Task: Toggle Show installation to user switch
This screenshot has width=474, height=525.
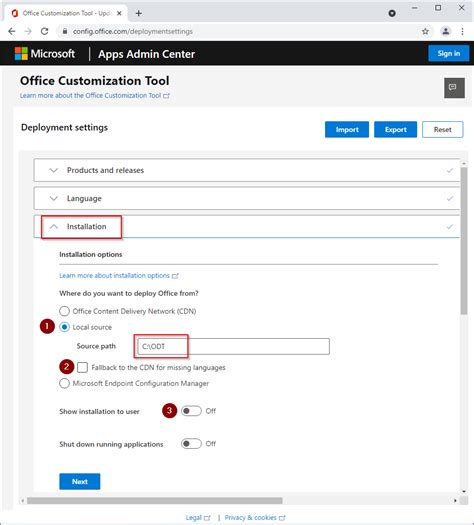Action: point(191,411)
